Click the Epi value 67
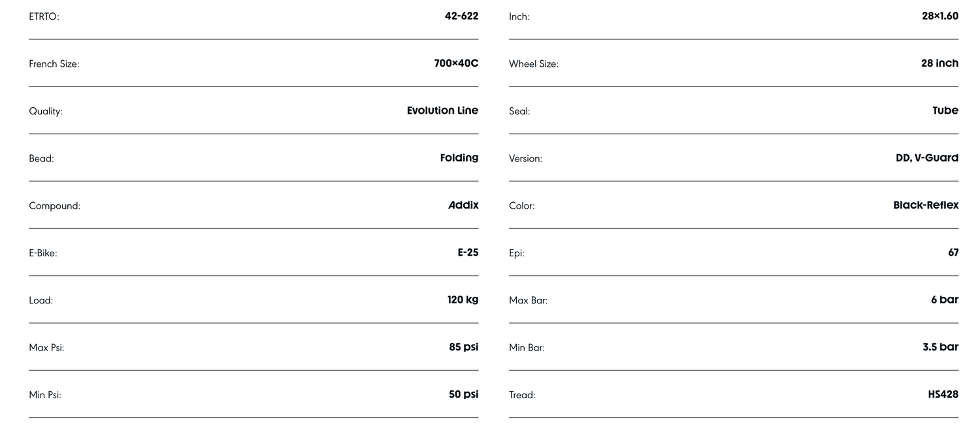980x431 pixels. click(x=953, y=252)
